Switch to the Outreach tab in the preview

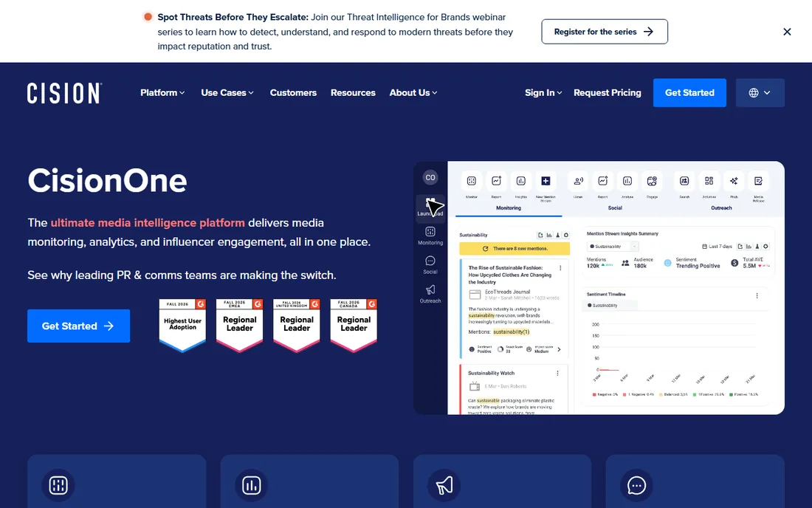click(721, 207)
